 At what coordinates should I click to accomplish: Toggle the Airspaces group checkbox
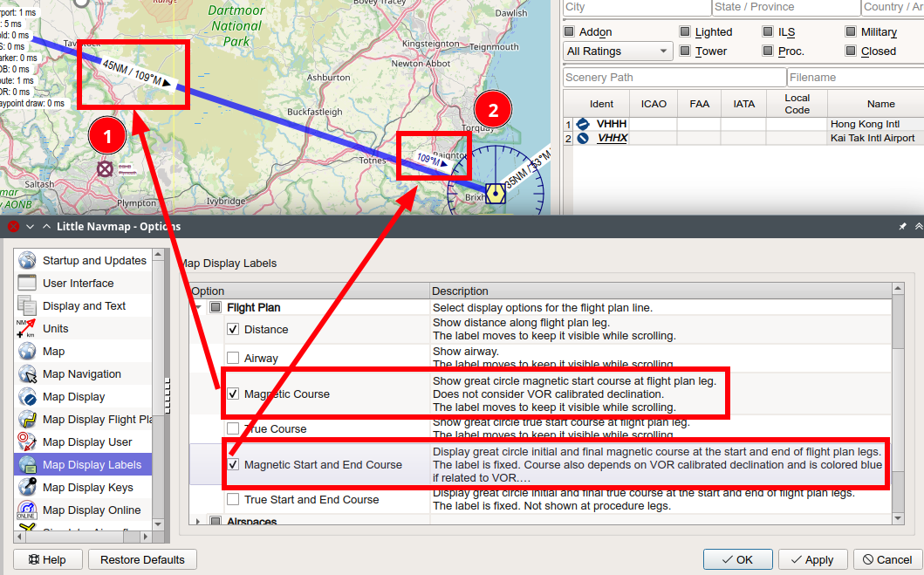coord(216,522)
